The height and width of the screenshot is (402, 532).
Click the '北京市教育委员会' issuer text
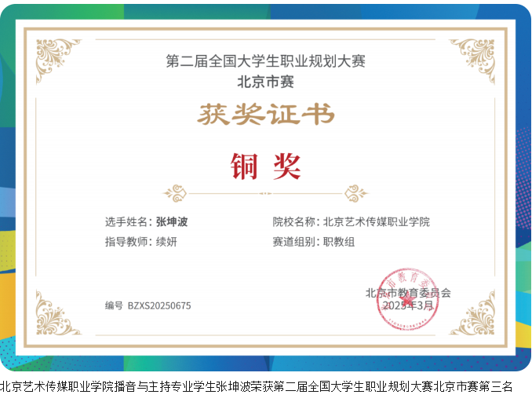pyautogui.click(x=408, y=293)
